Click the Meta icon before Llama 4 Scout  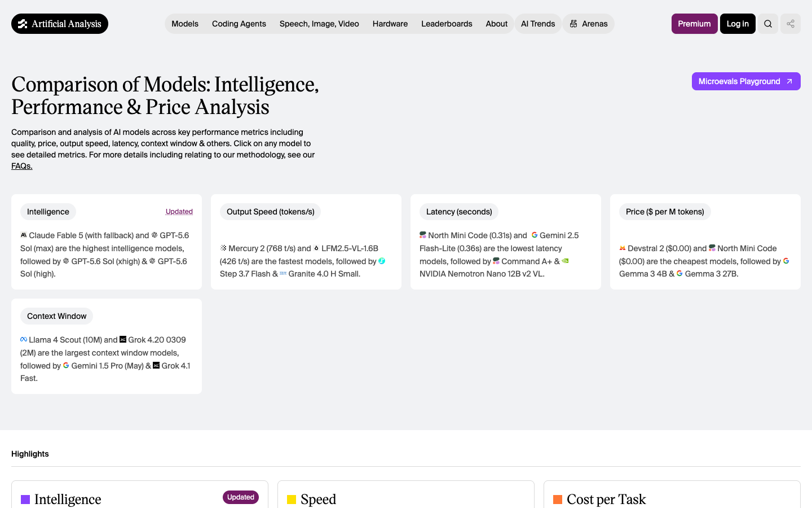(24, 339)
